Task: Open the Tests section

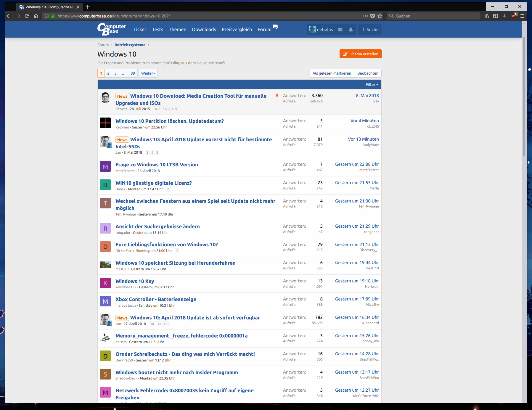Action: [157, 30]
